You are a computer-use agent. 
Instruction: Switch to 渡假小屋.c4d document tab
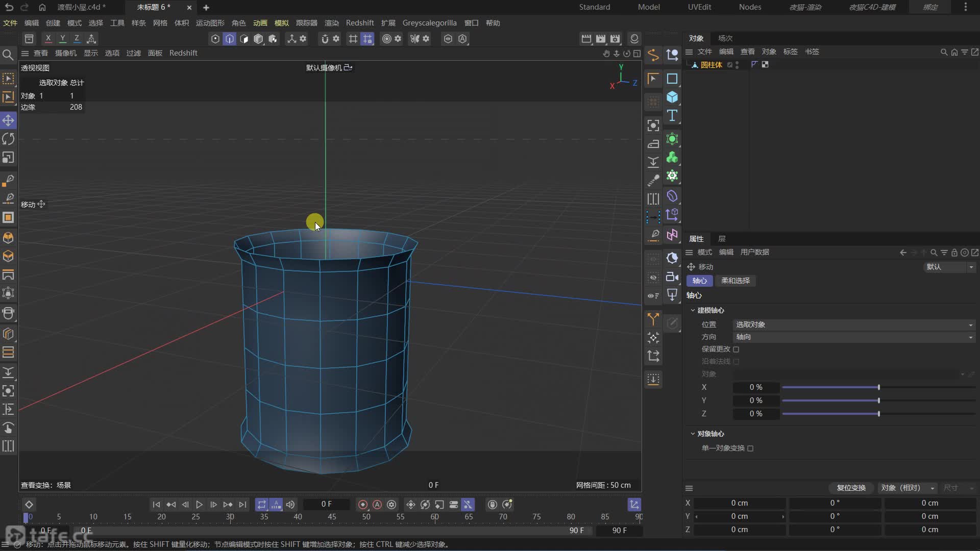coord(82,7)
